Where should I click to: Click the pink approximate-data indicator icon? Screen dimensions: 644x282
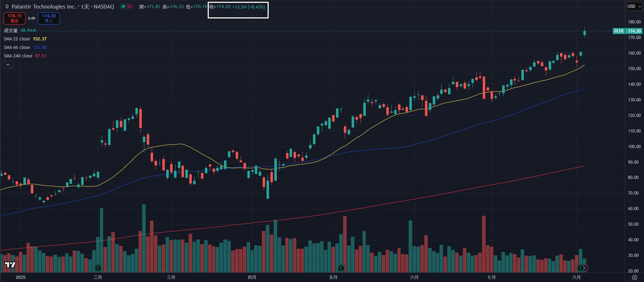(130, 6)
